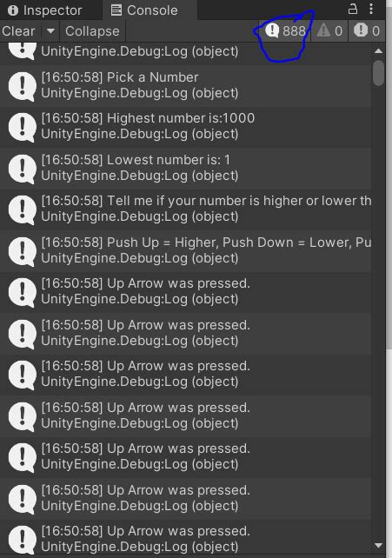Toggle the warnings filter showing 0
This screenshot has width=392, height=558.
coord(329,31)
